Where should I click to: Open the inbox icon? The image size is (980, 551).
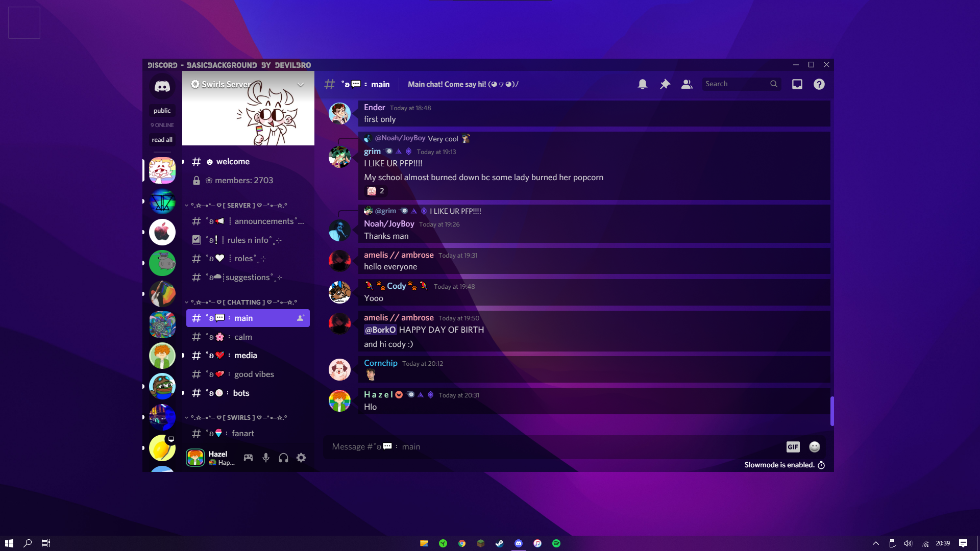[x=797, y=84]
